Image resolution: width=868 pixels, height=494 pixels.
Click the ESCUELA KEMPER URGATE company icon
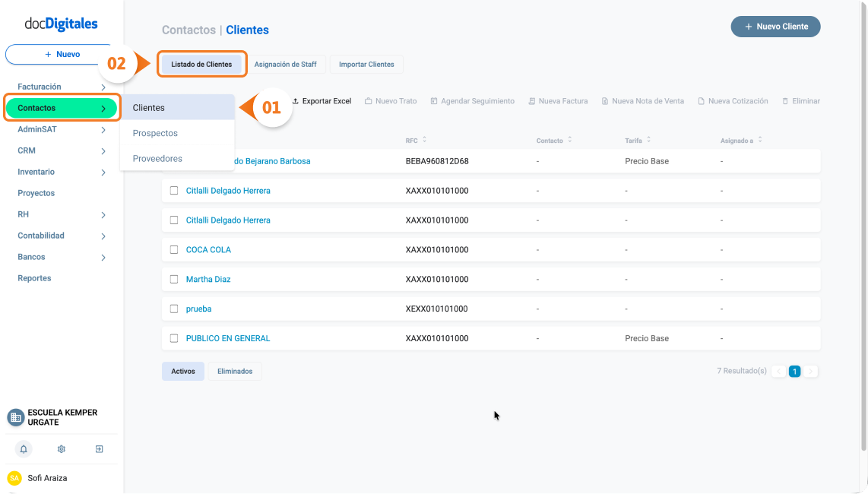[x=15, y=417]
